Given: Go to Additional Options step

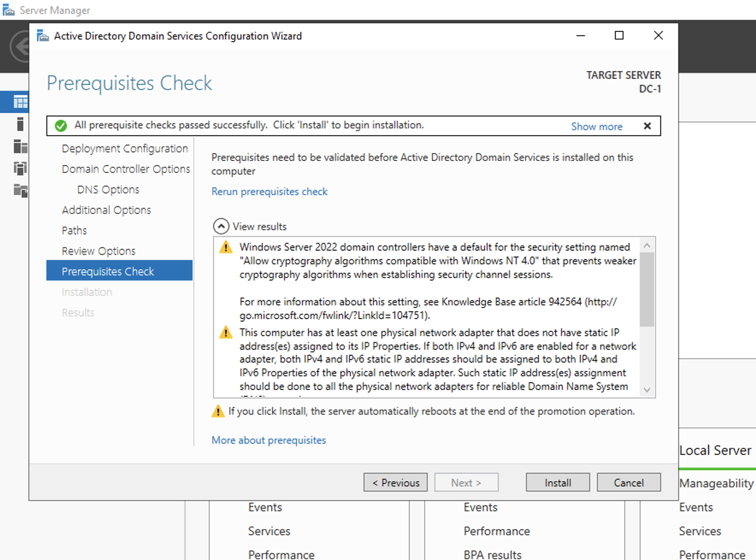Looking at the screenshot, I should coord(106,210).
